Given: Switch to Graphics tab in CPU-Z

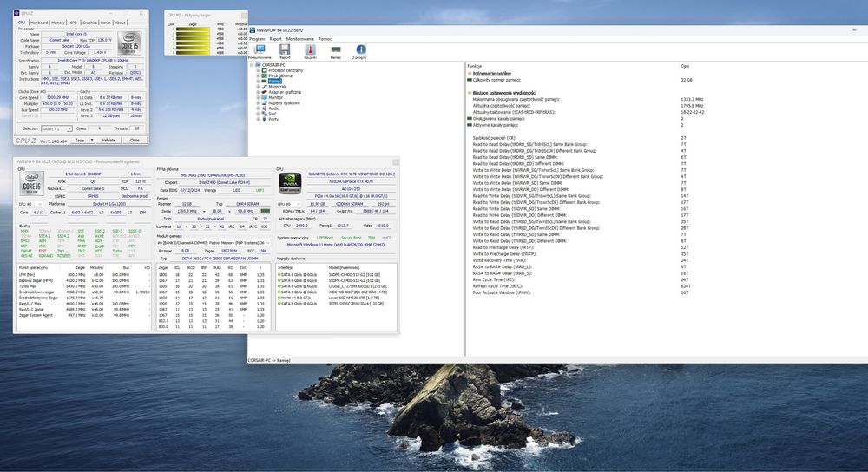Looking at the screenshot, I should [89, 23].
